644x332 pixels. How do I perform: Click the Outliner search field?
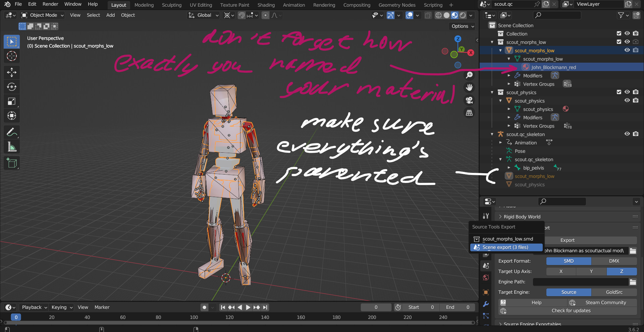[x=557, y=15]
